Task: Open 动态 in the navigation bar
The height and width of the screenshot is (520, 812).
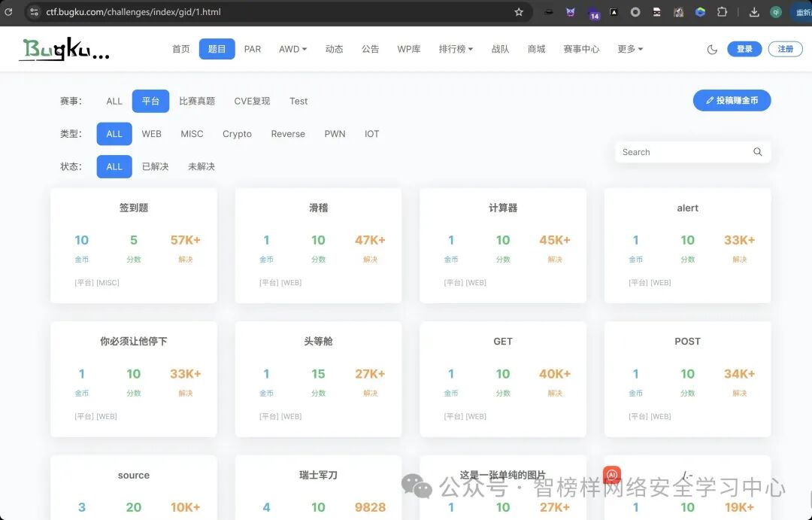Action: point(334,49)
